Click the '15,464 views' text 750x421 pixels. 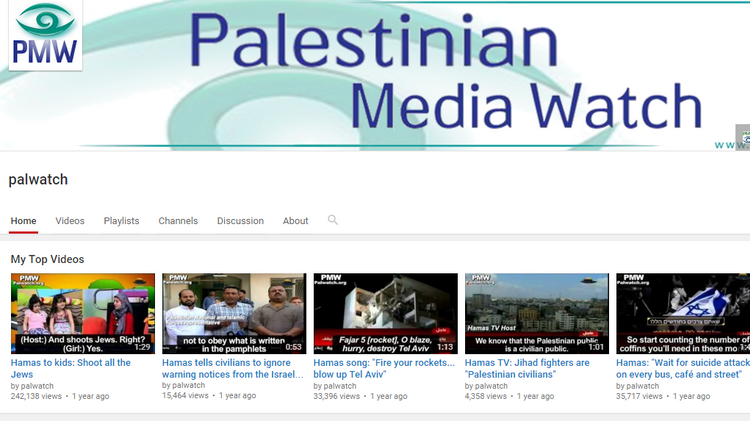click(185, 396)
